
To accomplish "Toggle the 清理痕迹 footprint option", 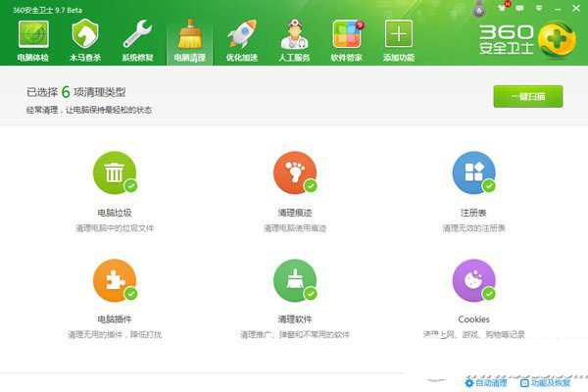I will pyautogui.click(x=294, y=173).
